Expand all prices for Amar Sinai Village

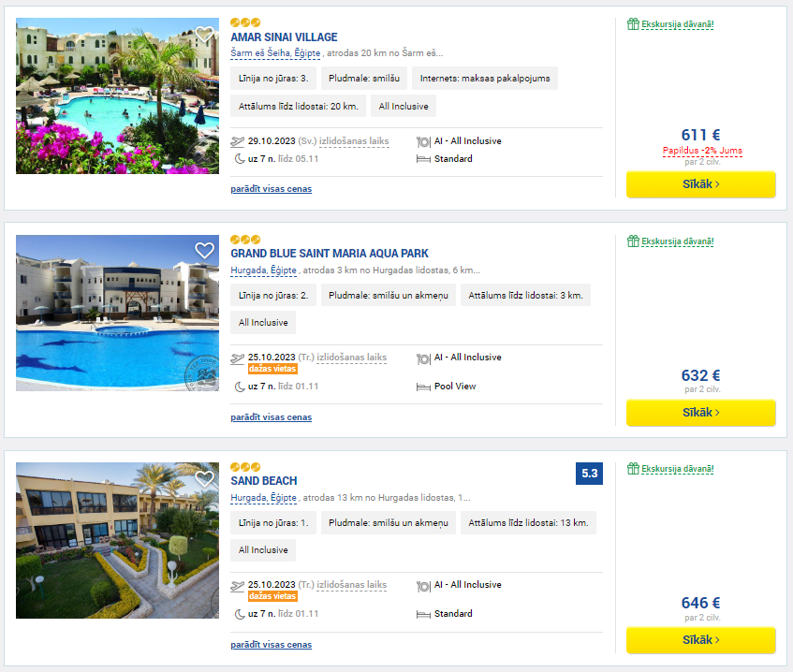[272, 189]
